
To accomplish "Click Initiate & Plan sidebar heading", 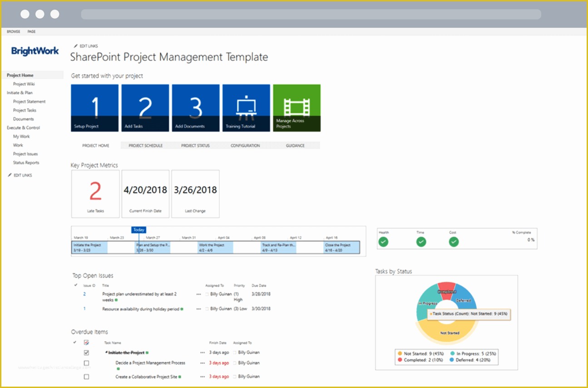I will [x=20, y=93].
